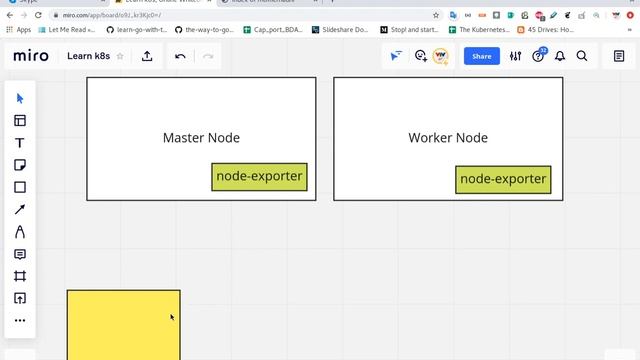The height and width of the screenshot is (360, 640).
Task: Open the reactions emoji icon
Action: [x=420, y=56]
